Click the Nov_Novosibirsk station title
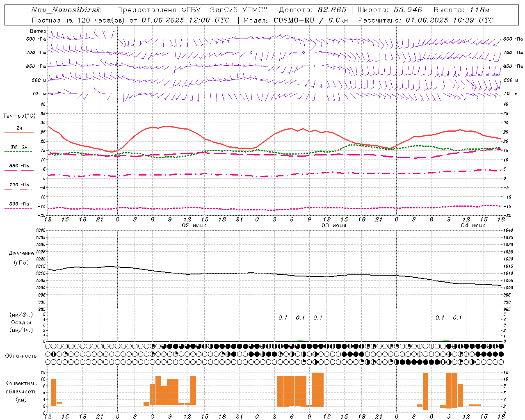 click(x=66, y=10)
